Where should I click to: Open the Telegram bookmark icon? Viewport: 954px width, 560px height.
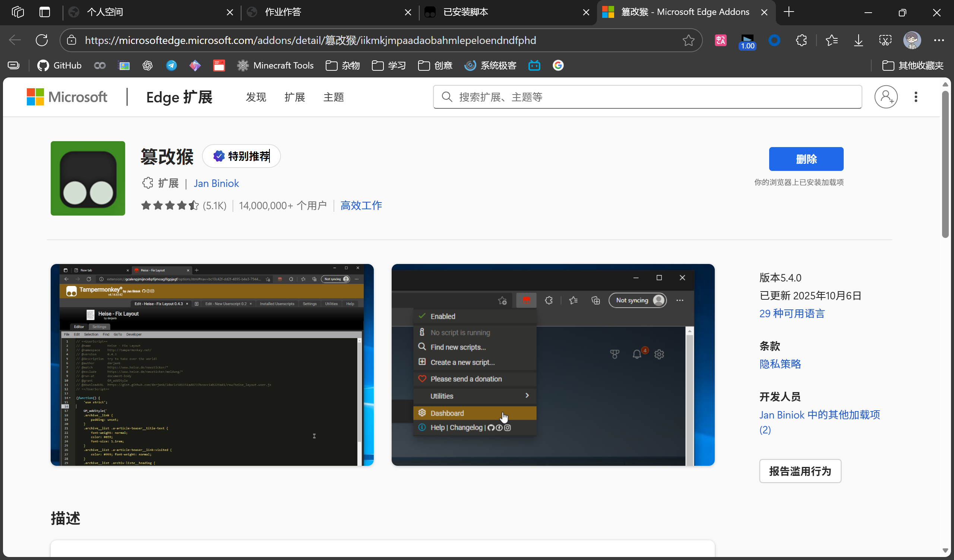[x=171, y=66]
